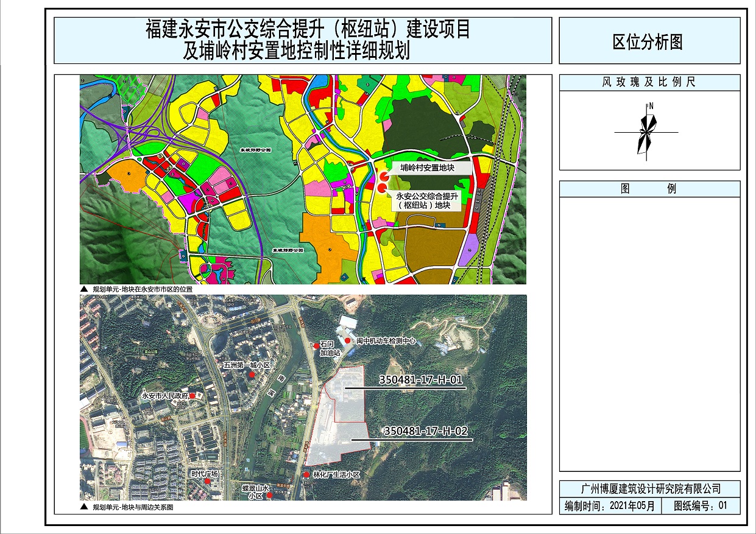The width and height of the screenshot is (756, 534).
Task: Select the 闽中机动车检测中心 red dot marker
Action: pyautogui.click(x=348, y=340)
